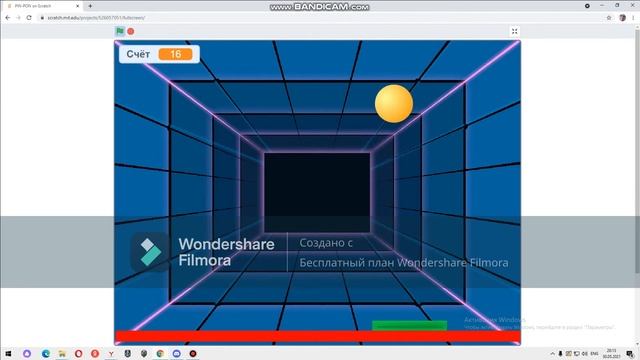Viewport: 640px width, 360px height.
Task: Show hidden system tray icons
Action: pyautogui.click(x=553, y=353)
